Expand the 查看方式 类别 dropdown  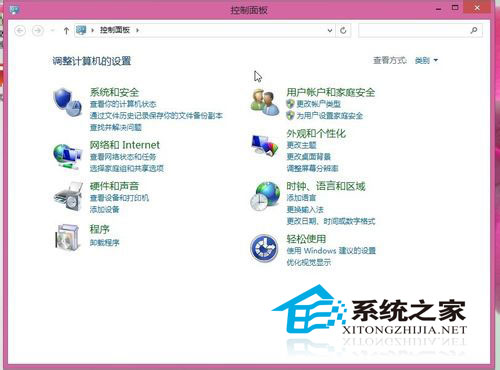(x=426, y=61)
